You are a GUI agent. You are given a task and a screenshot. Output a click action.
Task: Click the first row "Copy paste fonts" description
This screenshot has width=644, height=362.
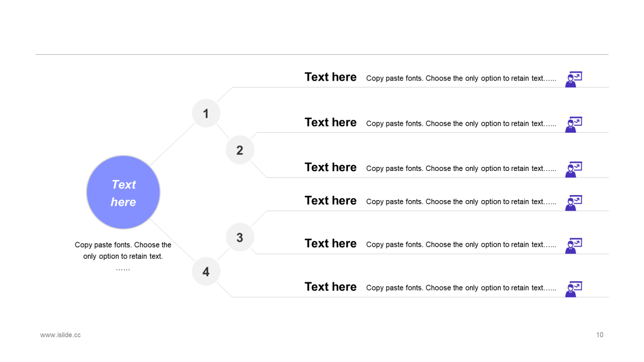[461, 78]
